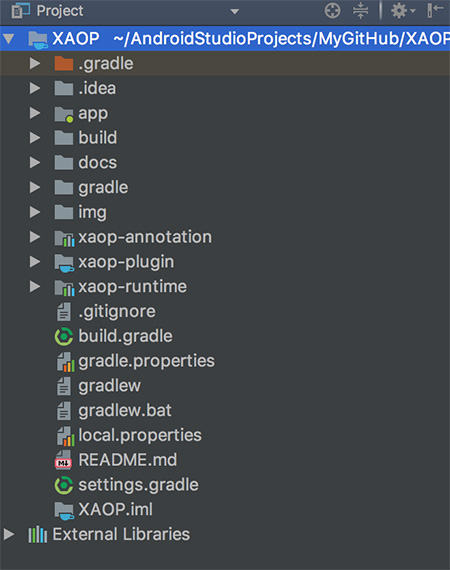Open the gear settings menu
The image size is (450, 570).
pyautogui.click(x=402, y=11)
